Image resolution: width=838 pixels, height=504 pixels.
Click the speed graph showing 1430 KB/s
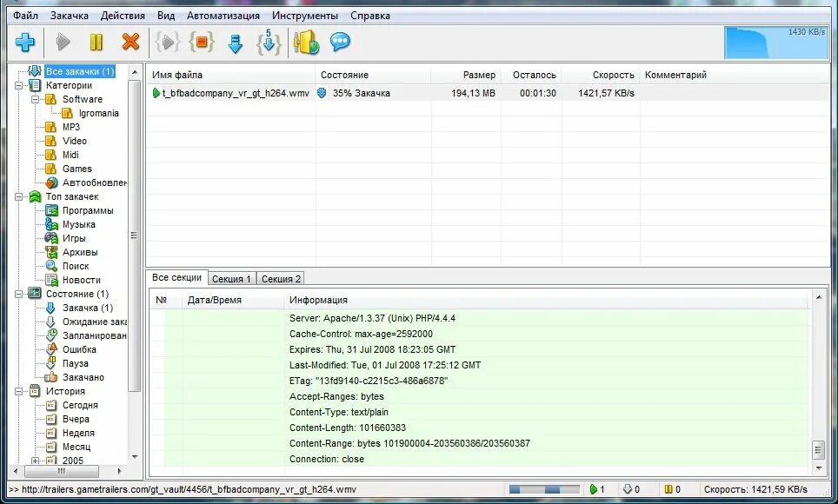pos(776,43)
